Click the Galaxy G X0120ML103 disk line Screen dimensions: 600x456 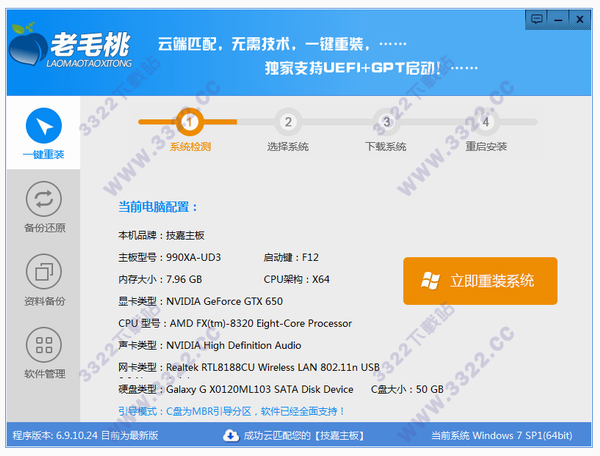236,389
